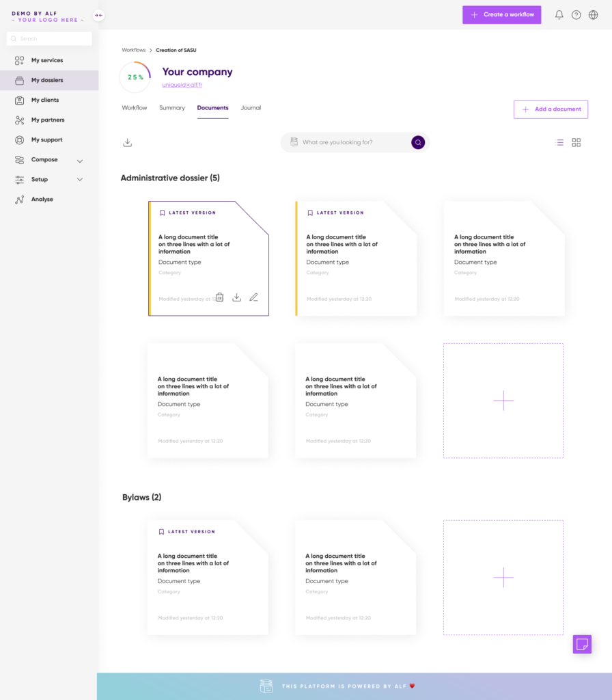Open the notifications bell
This screenshot has width=612, height=700.
[x=559, y=15]
